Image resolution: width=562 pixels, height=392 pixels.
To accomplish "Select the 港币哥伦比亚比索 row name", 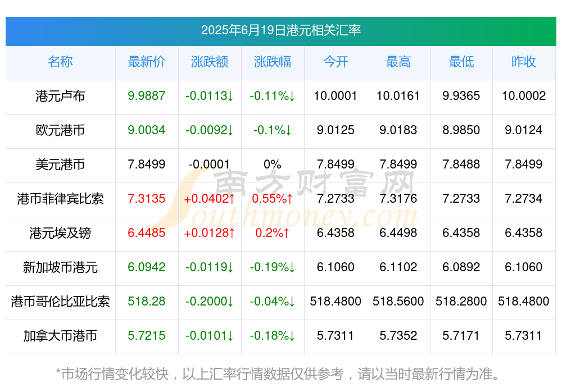I will [x=60, y=302].
